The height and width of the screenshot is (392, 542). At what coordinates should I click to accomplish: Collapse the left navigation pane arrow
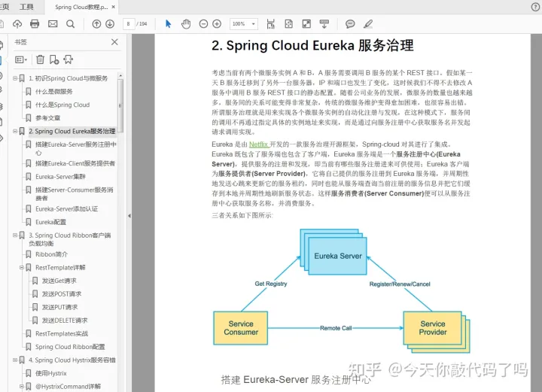[129, 216]
